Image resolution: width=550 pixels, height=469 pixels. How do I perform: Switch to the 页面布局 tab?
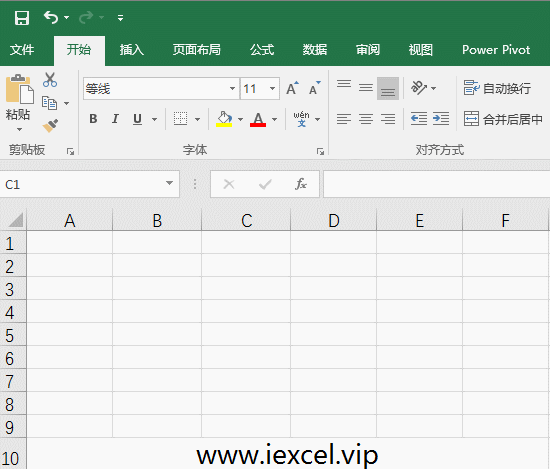pyautogui.click(x=196, y=50)
